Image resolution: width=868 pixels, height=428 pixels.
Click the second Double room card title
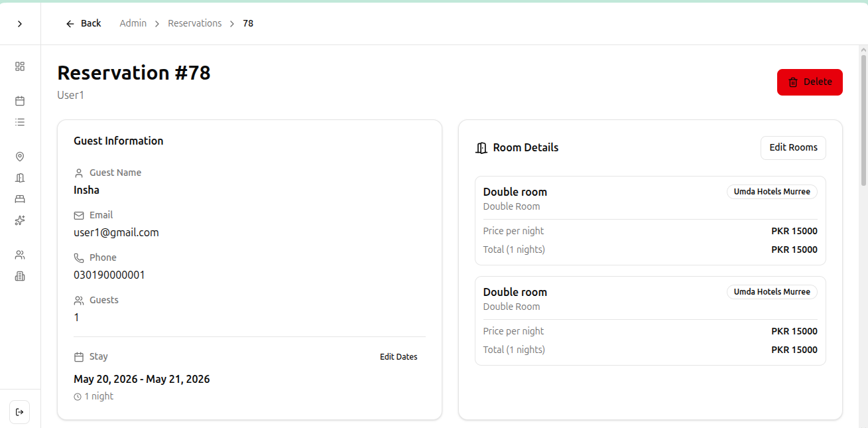pyautogui.click(x=515, y=292)
